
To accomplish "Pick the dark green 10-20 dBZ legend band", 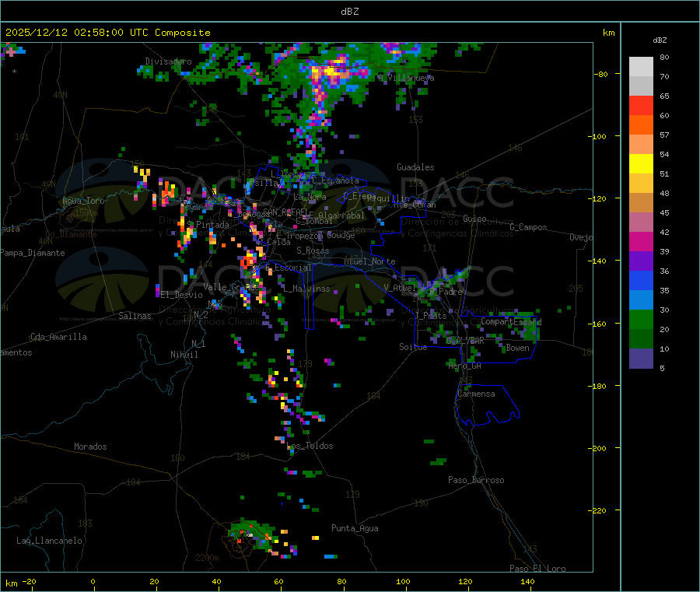I will 641,339.
